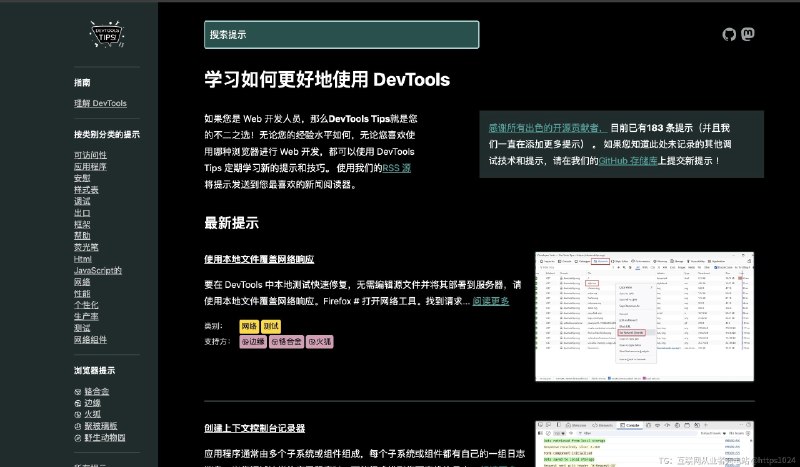Select the 出口 category
The image size is (800, 467).
(x=82, y=213)
